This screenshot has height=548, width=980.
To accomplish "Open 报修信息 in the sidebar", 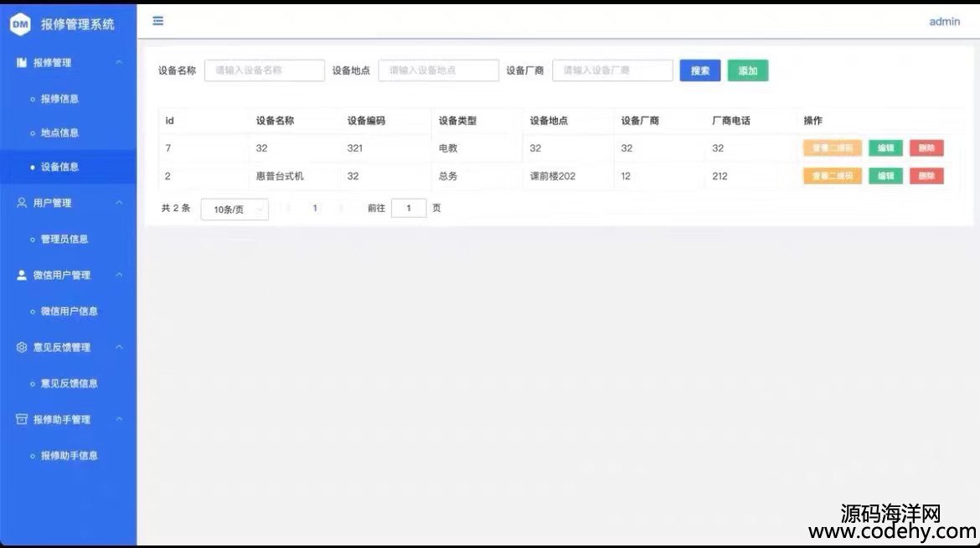I will point(59,99).
